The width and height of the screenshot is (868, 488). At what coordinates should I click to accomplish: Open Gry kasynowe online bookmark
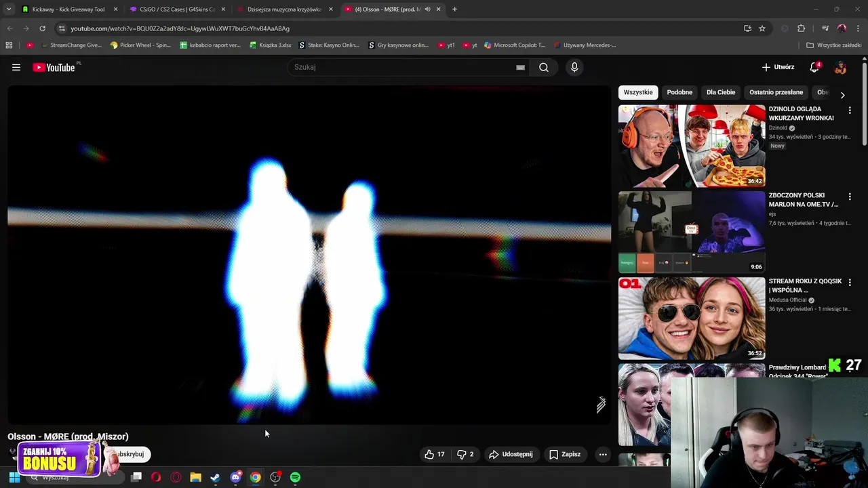pos(398,45)
